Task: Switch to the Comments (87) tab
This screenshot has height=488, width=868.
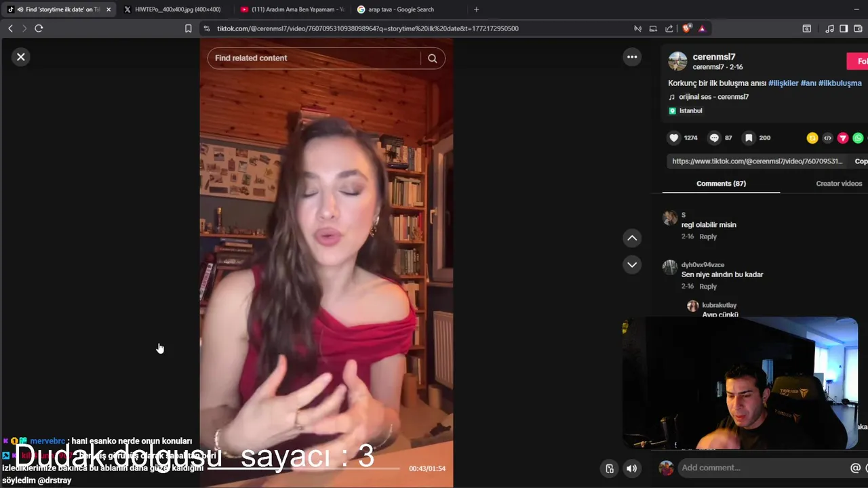Action: point(721,184)
